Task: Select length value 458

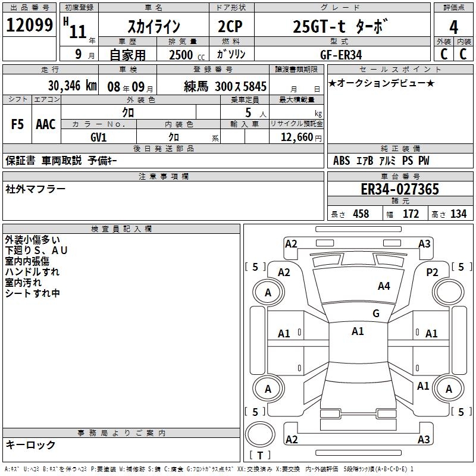Action: tap(361, 214)
